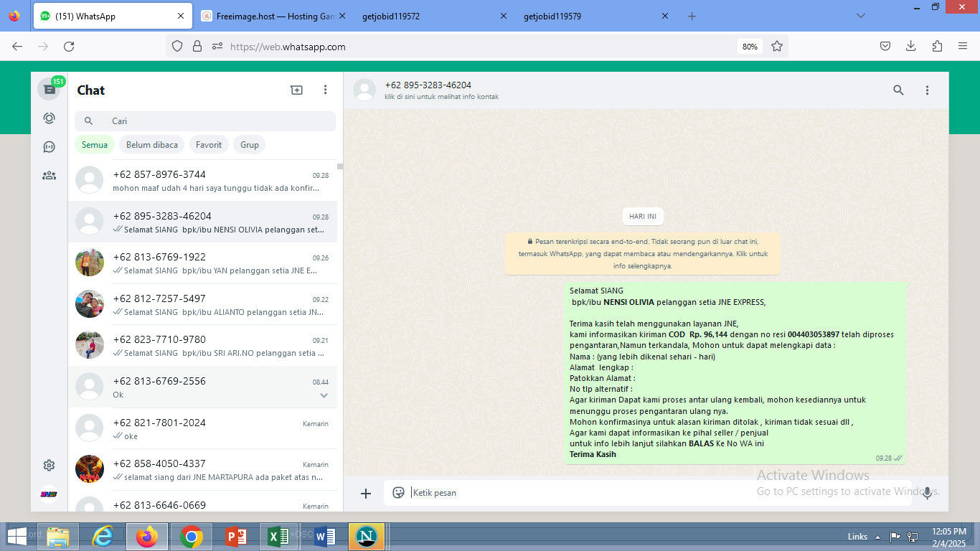Screen dimensions: 980x551
Task: Open the Status icon in WhatsApp sidebar
Action: tap(49, 118)
